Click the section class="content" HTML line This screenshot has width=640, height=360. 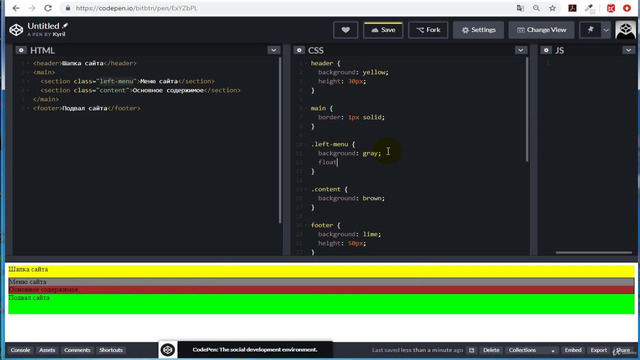point(140,90)
